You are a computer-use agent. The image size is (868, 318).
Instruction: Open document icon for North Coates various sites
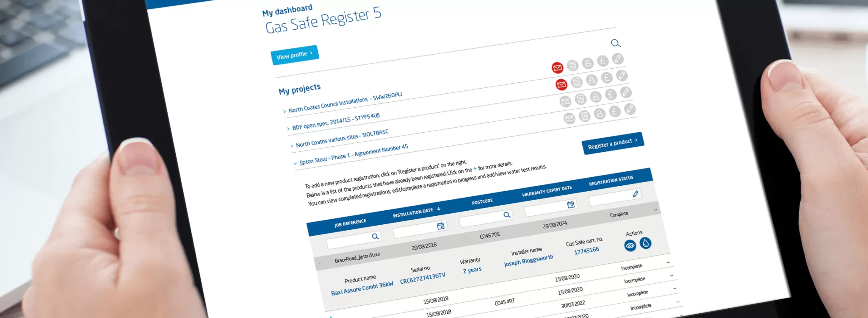pos(581,99)
